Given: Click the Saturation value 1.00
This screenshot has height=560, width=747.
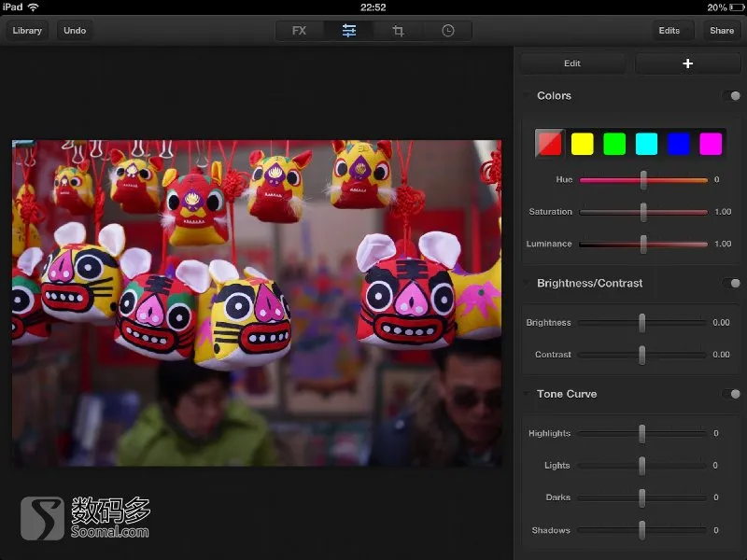Looking at the screenshot, I should click(x=723, y=212).
